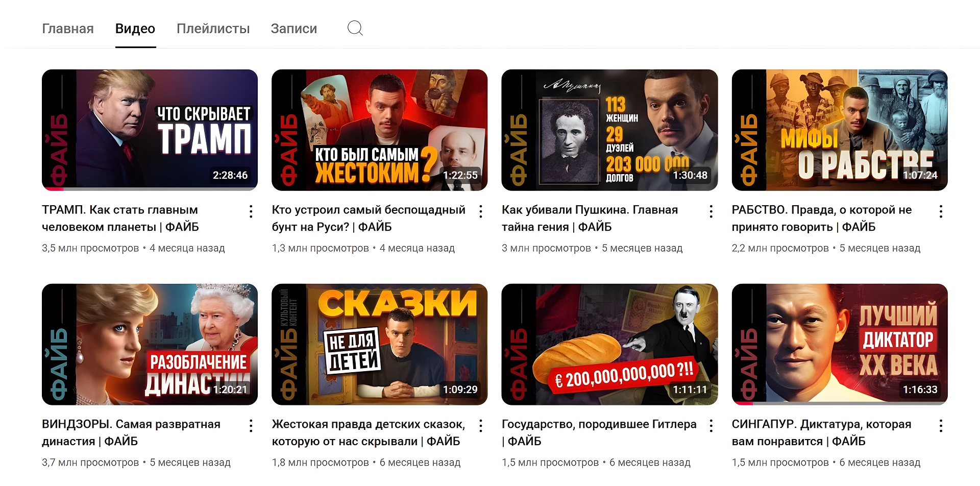Open three-dot menu for Гитлера video

pos(711,426)
